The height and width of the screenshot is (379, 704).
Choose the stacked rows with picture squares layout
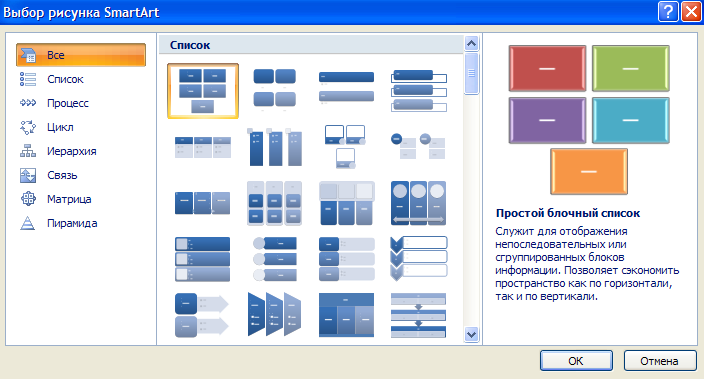click(202, 259)
